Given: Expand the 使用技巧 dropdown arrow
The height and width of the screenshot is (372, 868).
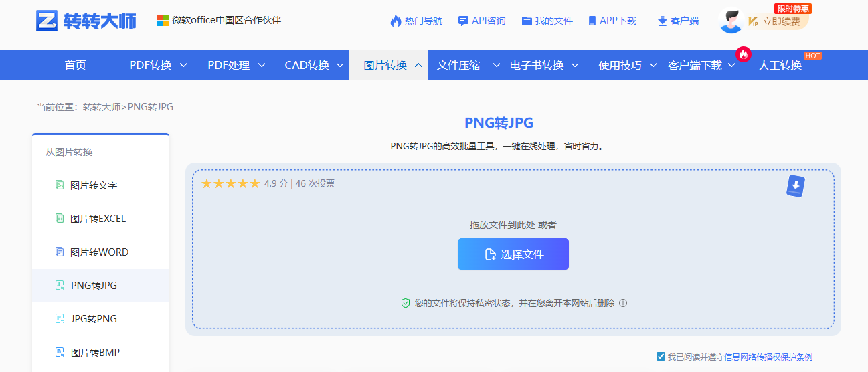Looking at the screenshot, I should click(653, 65).
